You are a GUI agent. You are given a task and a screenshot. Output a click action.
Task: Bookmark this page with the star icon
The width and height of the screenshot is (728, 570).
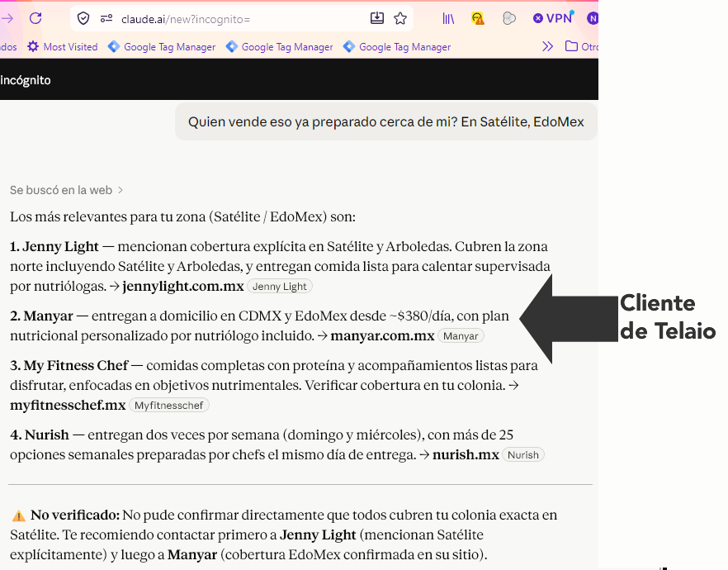click(x=400, y=18)
